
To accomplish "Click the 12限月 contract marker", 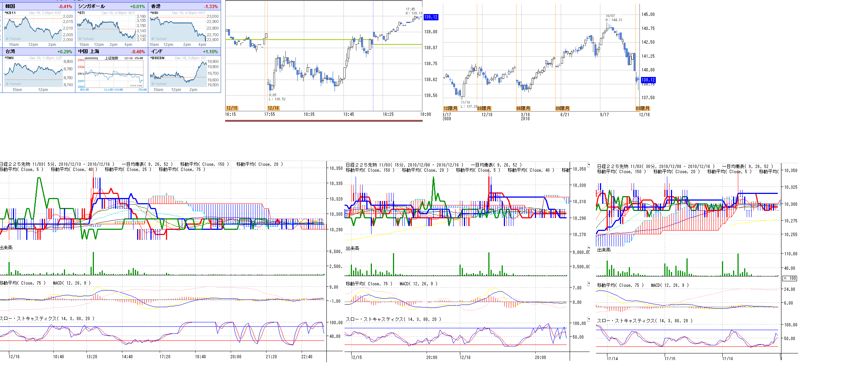I will click(x=450, y=108).
